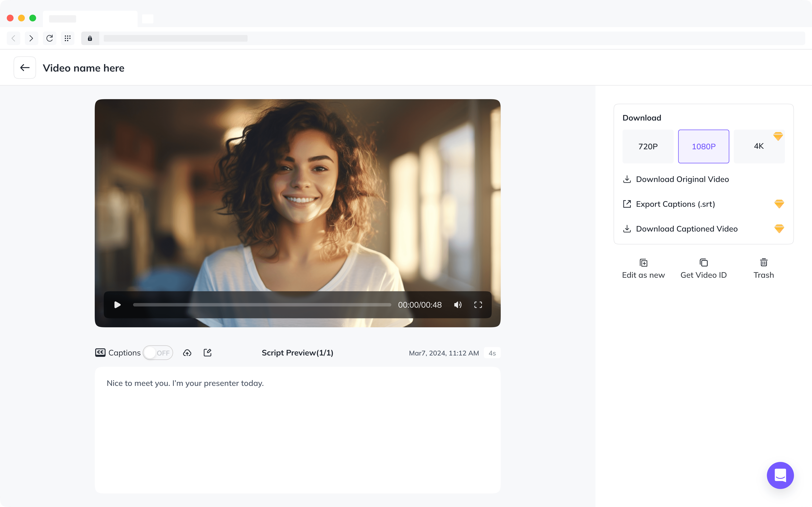
Task: Mute the video volume
Action: (458, 305)
